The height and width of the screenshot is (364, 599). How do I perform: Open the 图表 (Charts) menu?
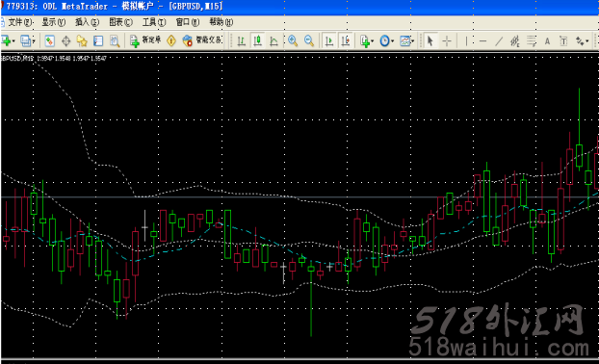[120, 22]
